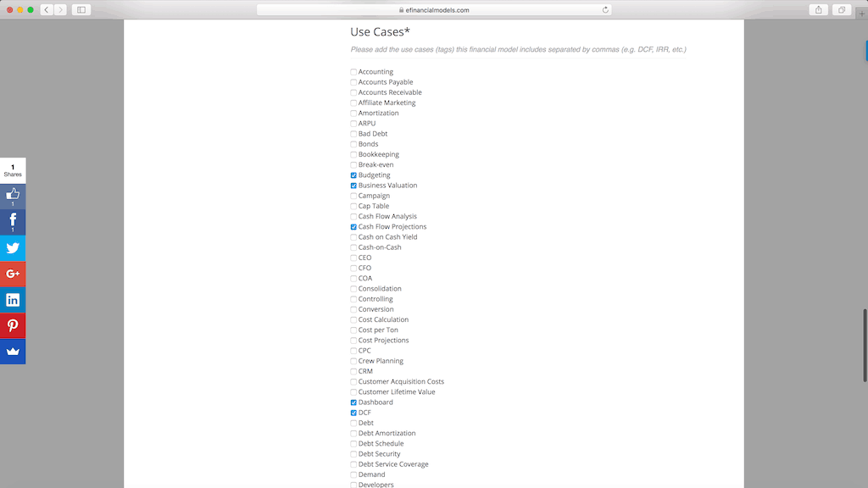Share page on Twitter

point(13,248)
